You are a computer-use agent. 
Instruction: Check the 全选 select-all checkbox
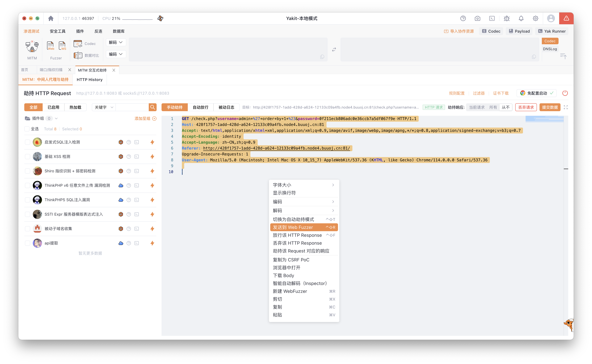[27, 129]
